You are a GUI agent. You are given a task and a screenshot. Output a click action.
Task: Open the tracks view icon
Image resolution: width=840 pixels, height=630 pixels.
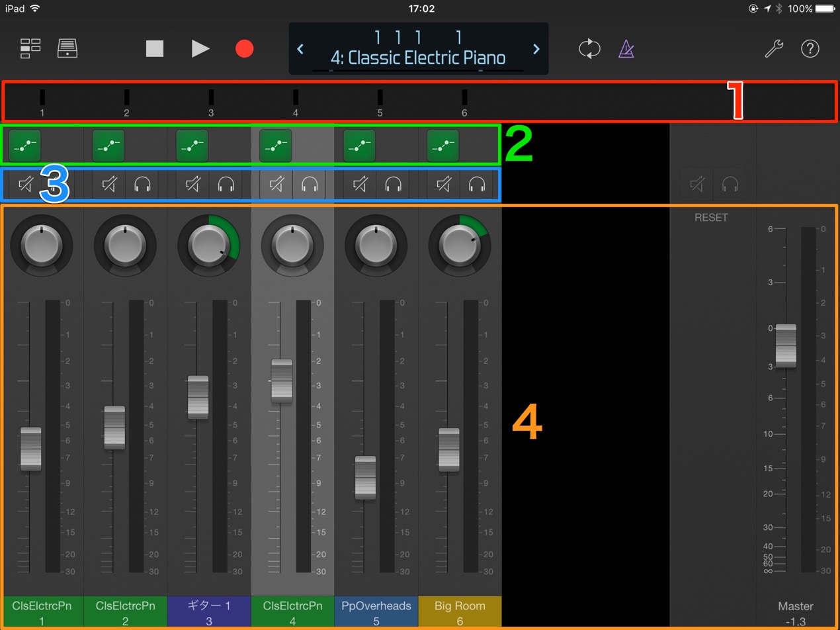pos(30,48)
